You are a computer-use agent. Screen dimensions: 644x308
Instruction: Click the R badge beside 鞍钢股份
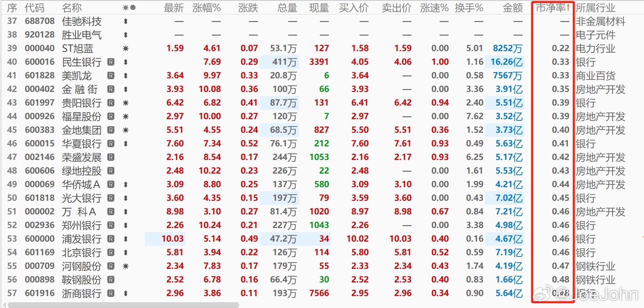tap(111, 280)
